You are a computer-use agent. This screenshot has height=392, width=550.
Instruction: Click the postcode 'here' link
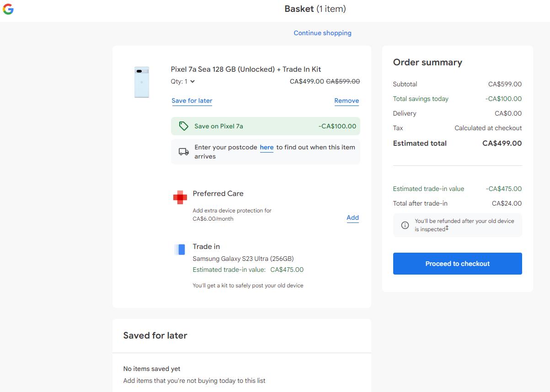point(267,147)
